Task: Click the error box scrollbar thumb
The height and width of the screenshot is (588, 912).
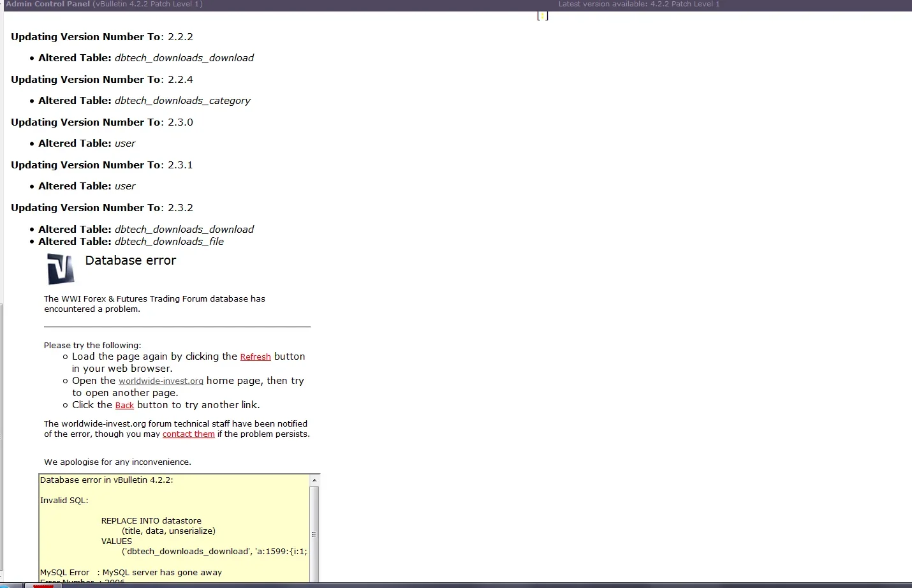Action: click(314, 533)
